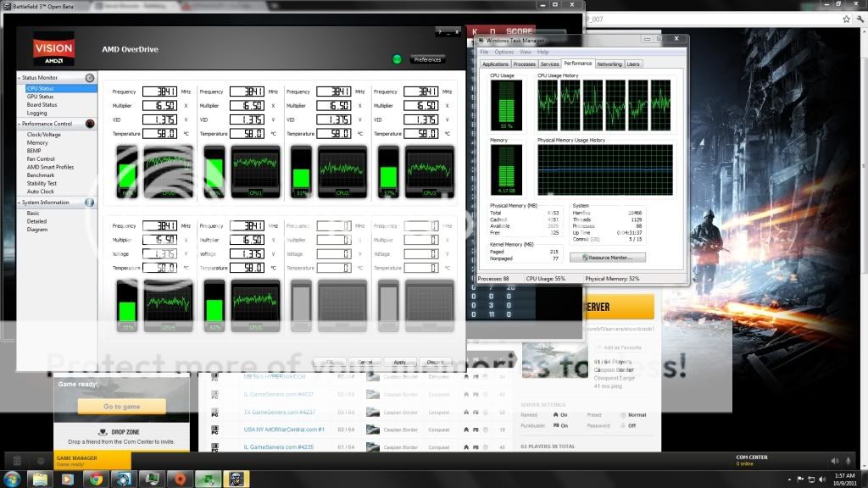Open the orange Origin taskbar icon
Screen dimensions: 868x488
coord(180,479)
